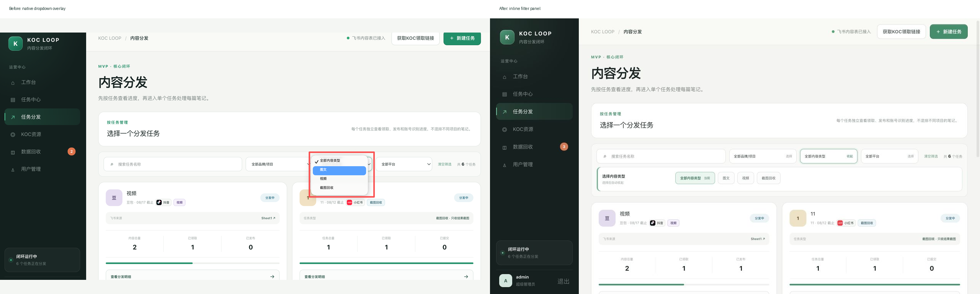Click the KOC资源 circle icon in the Before panel sidebar
This screenshot has height=294, width=980.
[x=13, y=135]
